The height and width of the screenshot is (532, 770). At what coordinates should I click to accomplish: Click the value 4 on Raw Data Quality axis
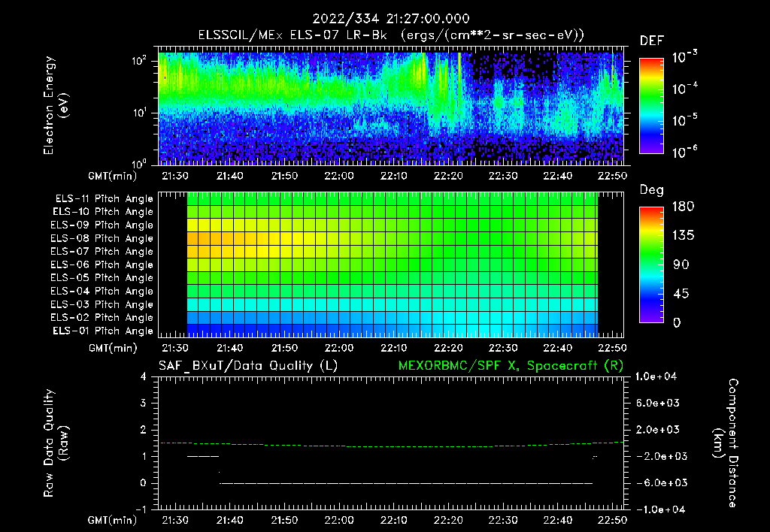coord(144,377)
